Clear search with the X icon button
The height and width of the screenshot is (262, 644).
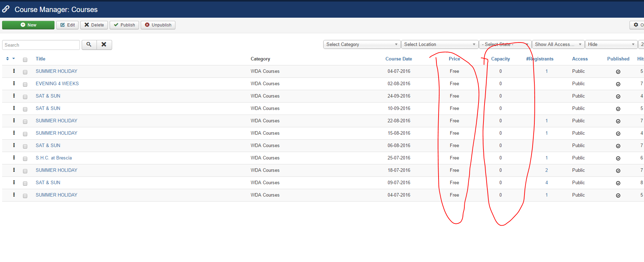(x=104, y=45)
